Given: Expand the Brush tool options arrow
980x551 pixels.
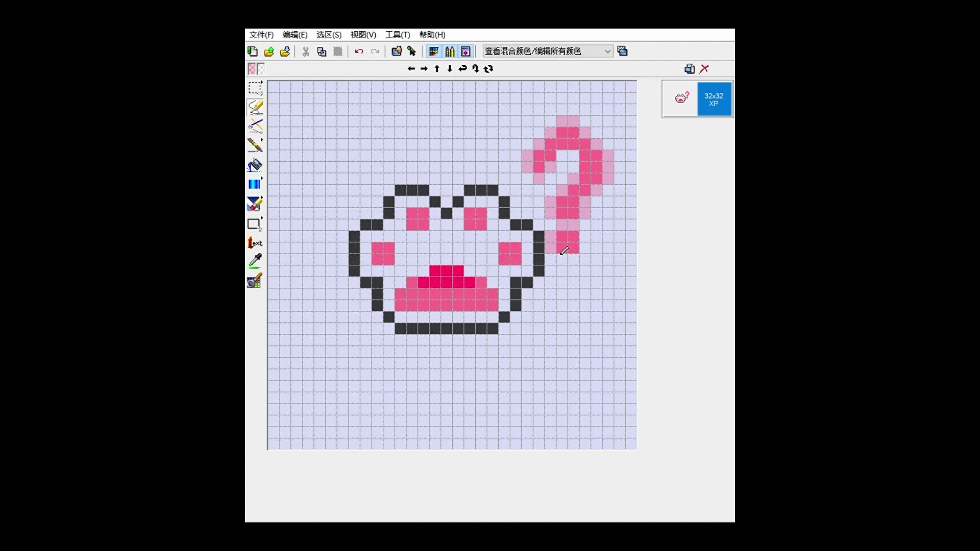Looking at the screenshot, I should click(262, 139).
